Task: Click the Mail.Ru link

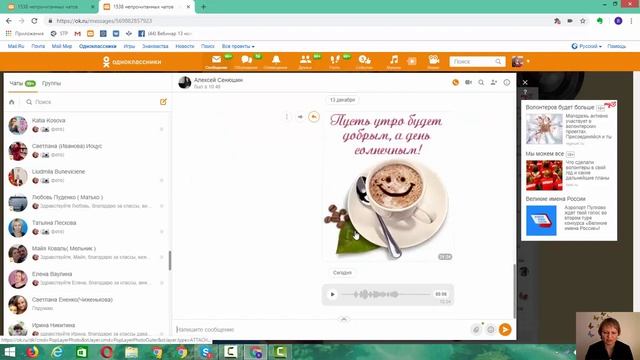Action: [16, 46]
